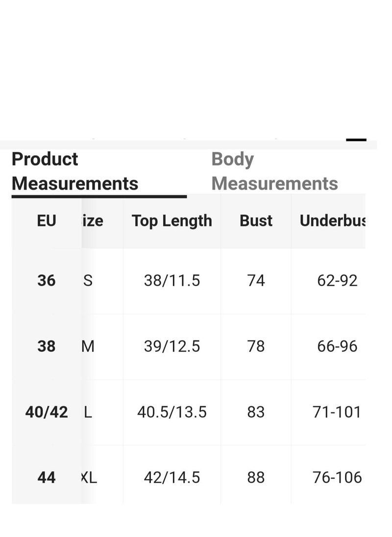
Task: Click the bust value 74
Action: 256,281
